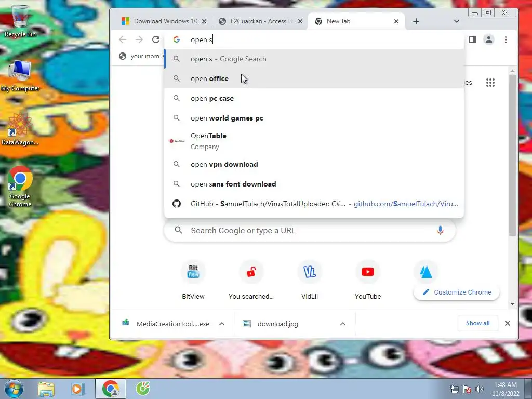Click the GitHub icon in the suggestions
532x399 pixels.
tap(177, 204)
